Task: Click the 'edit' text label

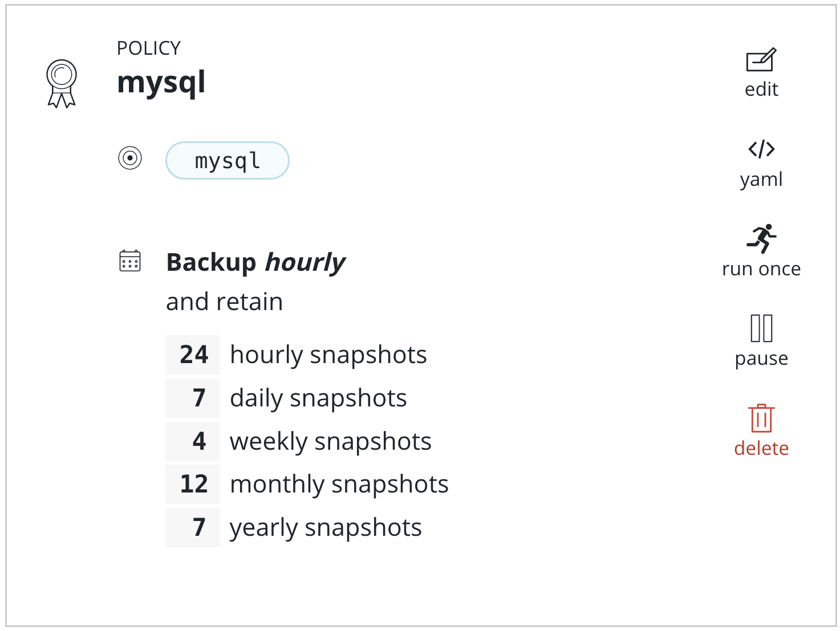Action: click(761, 89)
